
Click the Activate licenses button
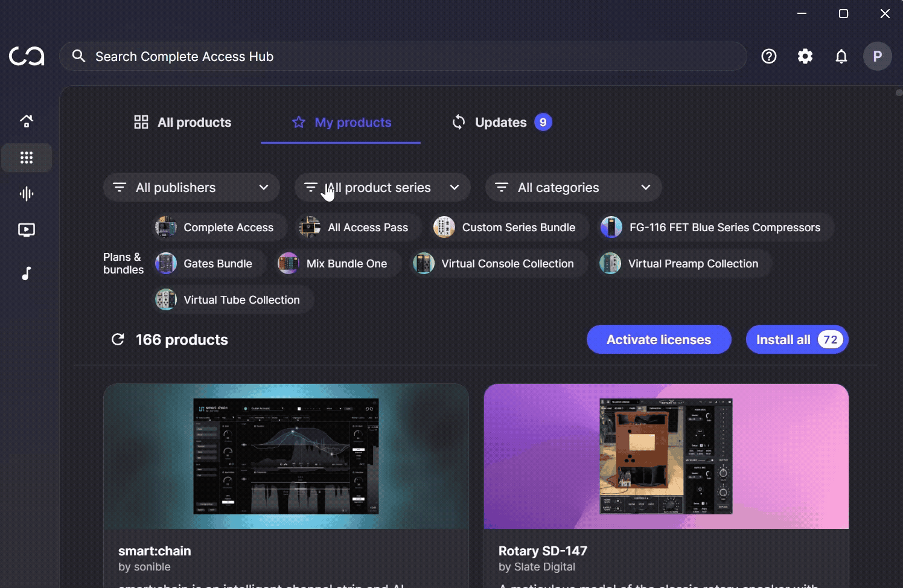659,339
